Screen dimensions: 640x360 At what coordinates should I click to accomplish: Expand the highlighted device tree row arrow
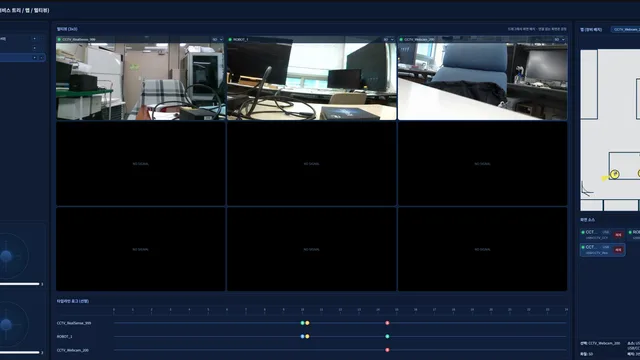pos(34,58)
